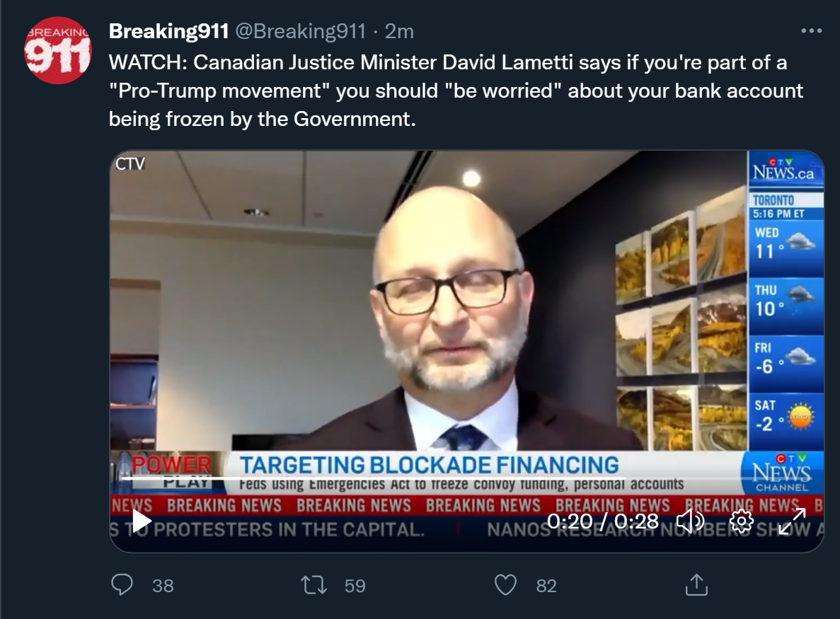Click the like count 82
This screenshot has width=840, height=619.
coord(546,586)
